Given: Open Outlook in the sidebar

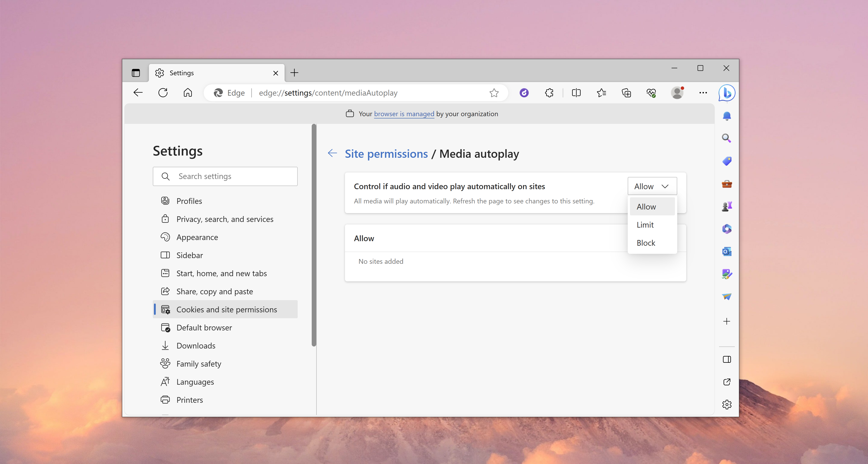Looking at the screenshot, I should point(727,251).
